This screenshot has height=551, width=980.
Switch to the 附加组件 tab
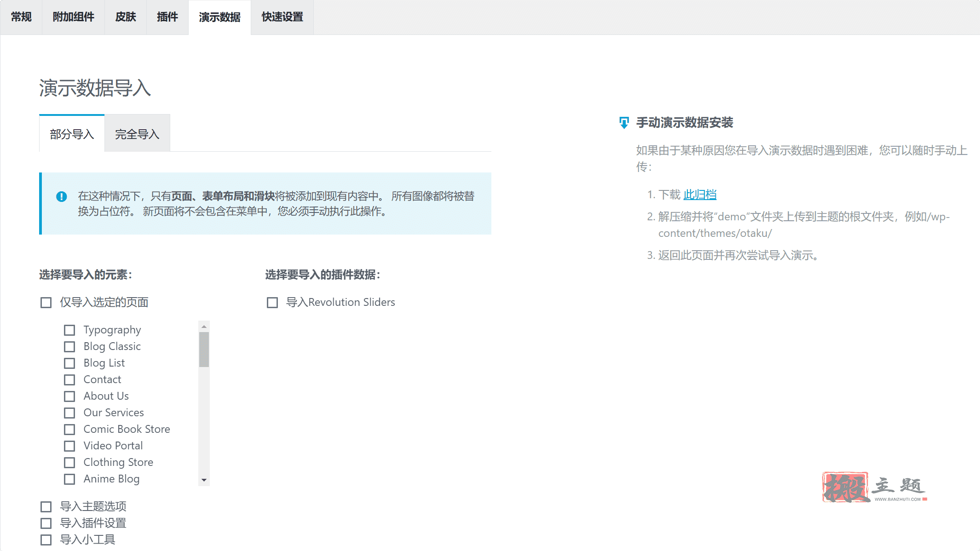(73, 17)
